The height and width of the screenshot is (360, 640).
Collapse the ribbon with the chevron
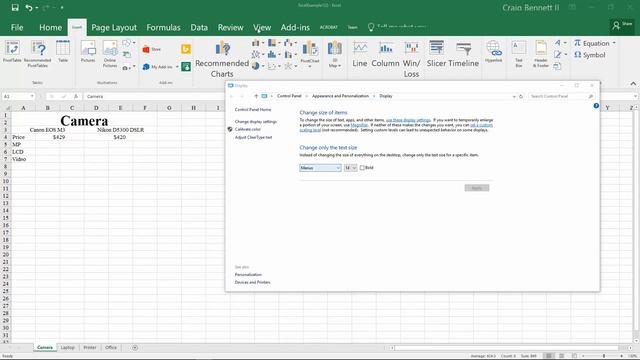(x=633, y=84)
